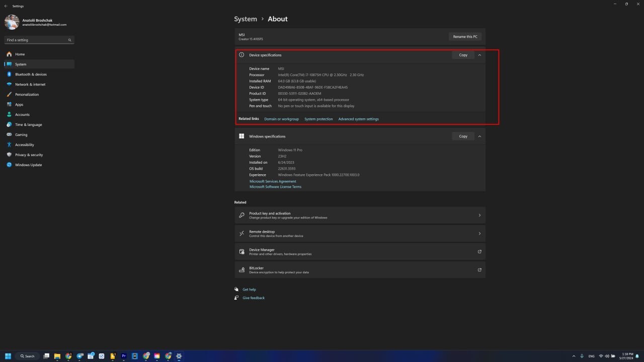Click the Installed RAM value 64.0 GB
The width and height of the screenshot is (644, 362).
point(297,81)
